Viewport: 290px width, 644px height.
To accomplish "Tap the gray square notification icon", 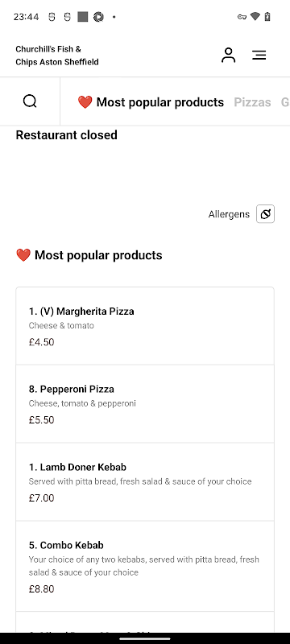I will (x=83, y=17).
